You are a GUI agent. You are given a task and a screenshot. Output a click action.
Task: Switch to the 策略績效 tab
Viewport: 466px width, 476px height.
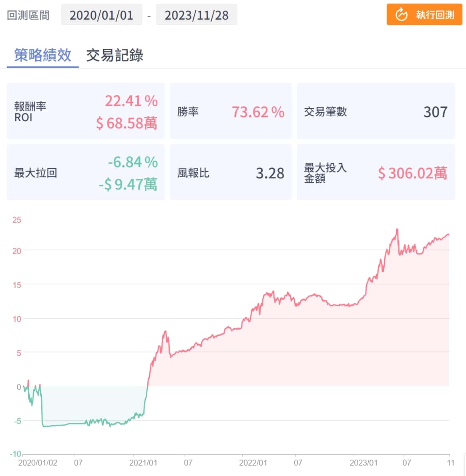point(43,55)
